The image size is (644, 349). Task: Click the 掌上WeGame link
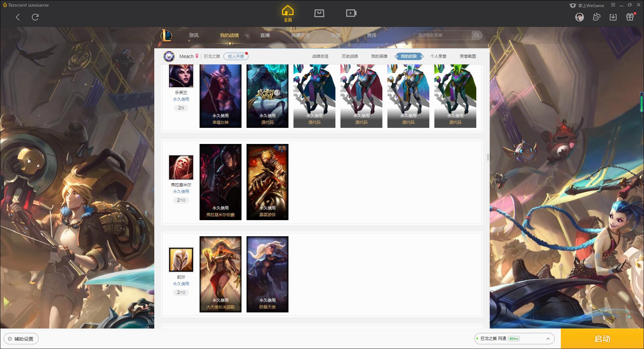coord(587,5)
